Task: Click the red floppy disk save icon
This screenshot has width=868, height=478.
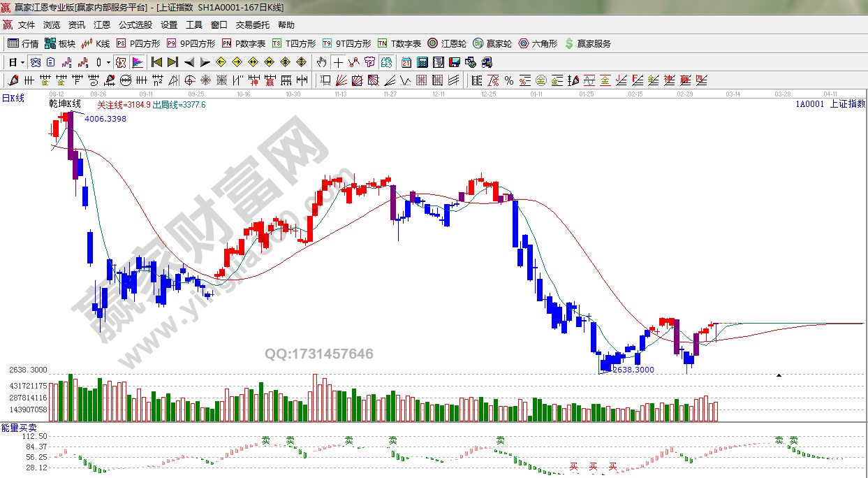Action: (455, 62)
